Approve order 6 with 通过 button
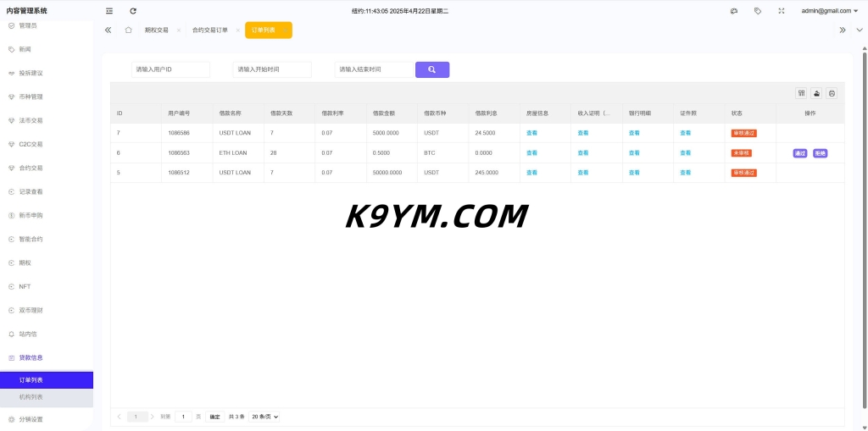 tap(800, 153)
